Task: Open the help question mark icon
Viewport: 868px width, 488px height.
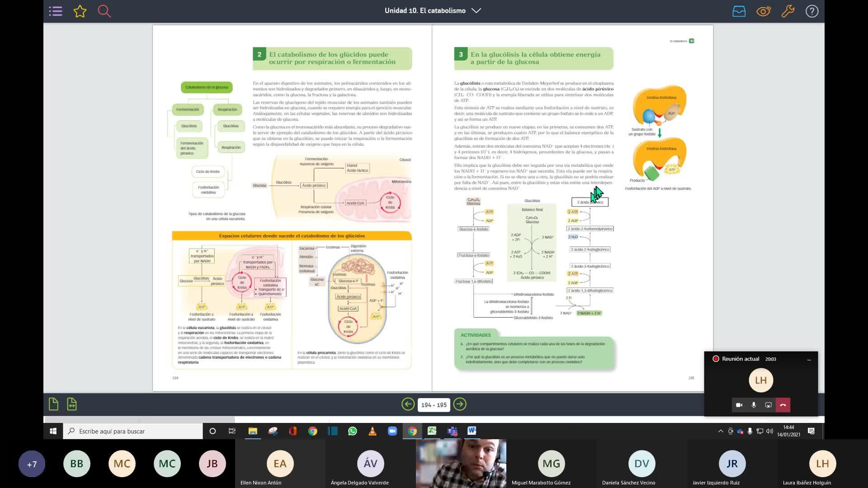Action: tap(811, 11)
